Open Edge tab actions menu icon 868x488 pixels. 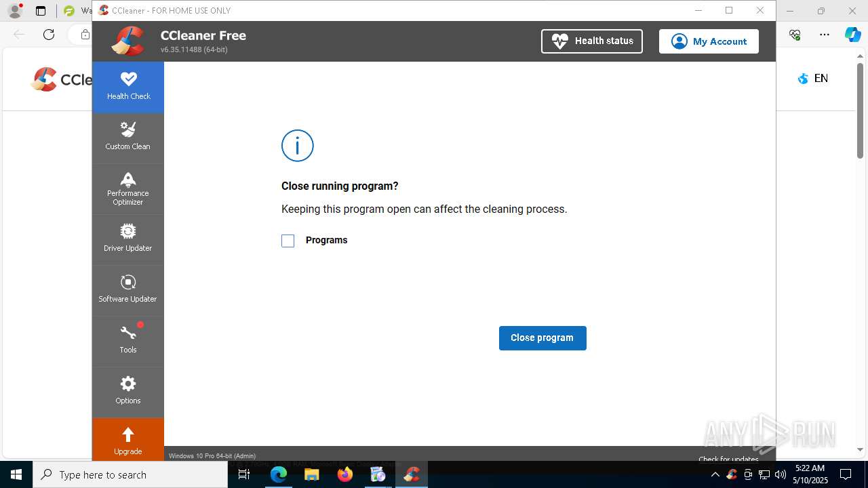[x=41, y=11]
